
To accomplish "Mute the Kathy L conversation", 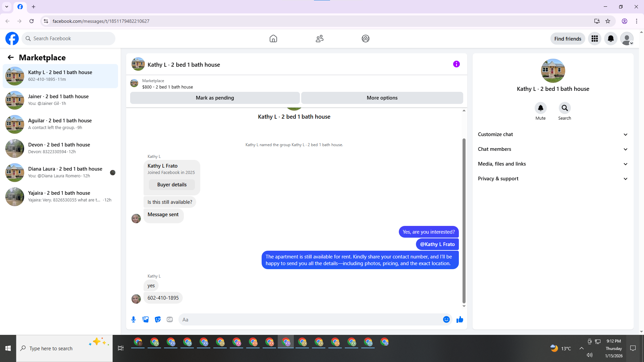I will [540, 108].
